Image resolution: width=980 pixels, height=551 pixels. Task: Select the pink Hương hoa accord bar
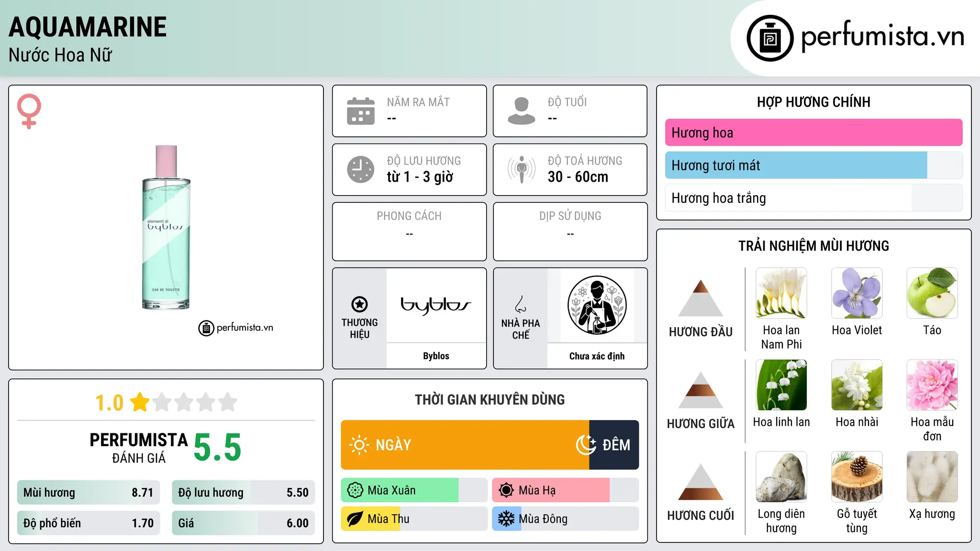tap(813, 132)
